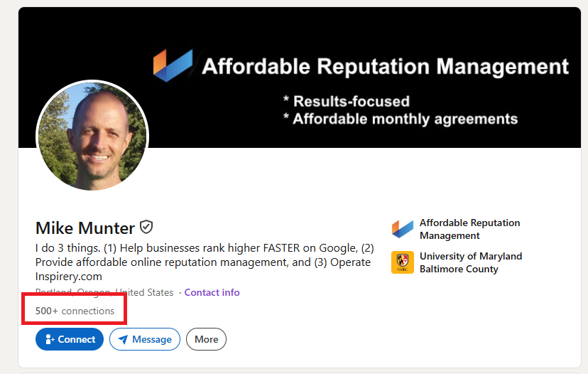Open Mike Munter's profile photo

(92, 136)
